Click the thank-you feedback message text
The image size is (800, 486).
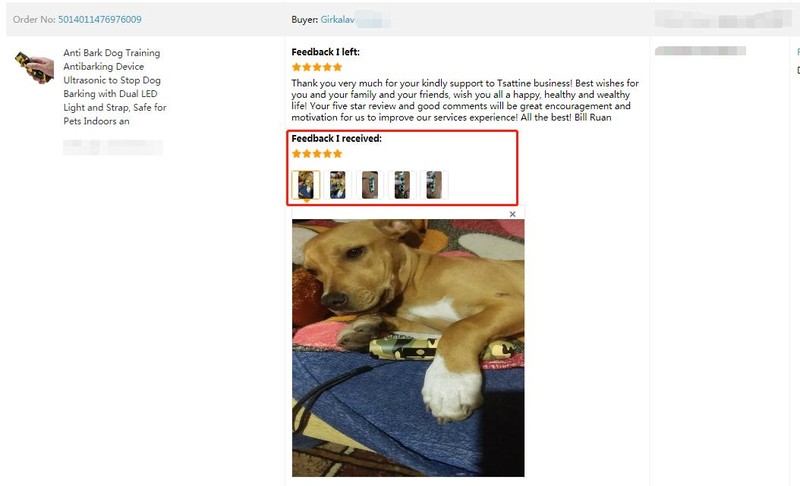pos(465,100)
